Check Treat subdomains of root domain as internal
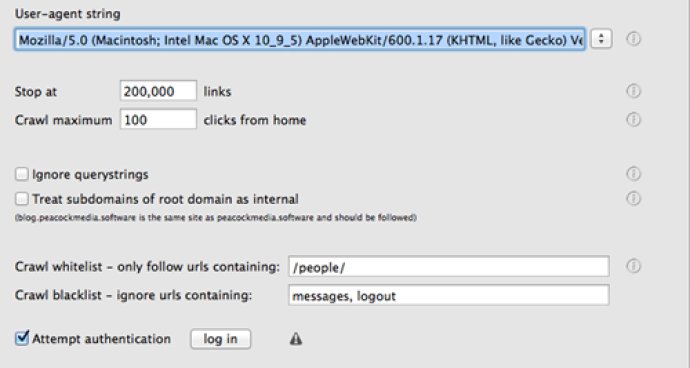This screenshot has height=368, width=690. [x=22, y=199]
